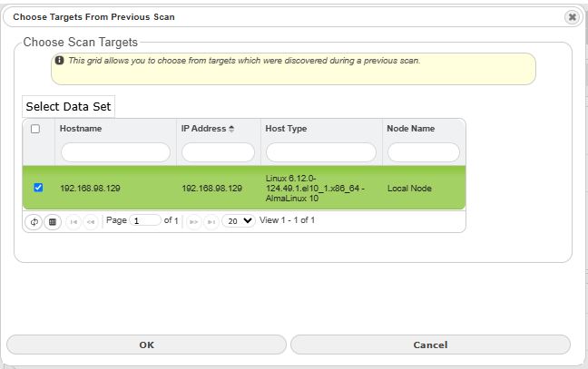Go to previous page of grid
This screenshot has height=369, width=588.
point(91,222)
